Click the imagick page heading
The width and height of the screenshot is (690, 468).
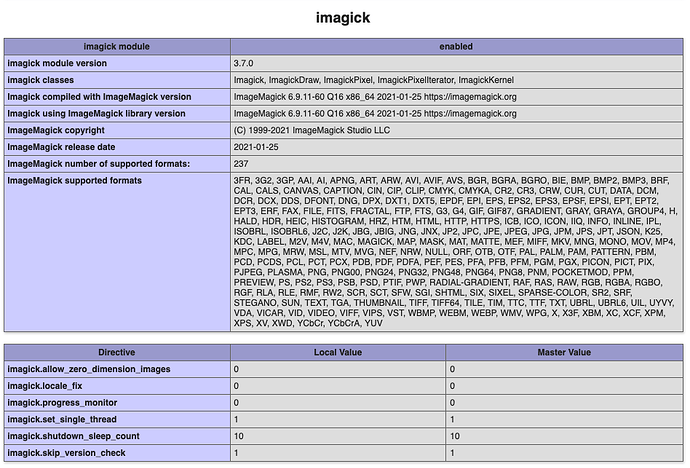coord(344,17)
